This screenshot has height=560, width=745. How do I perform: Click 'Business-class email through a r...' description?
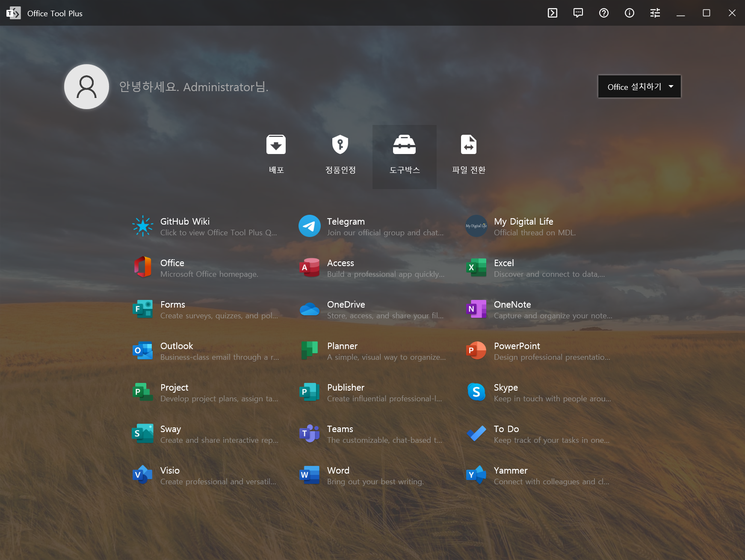219,357
